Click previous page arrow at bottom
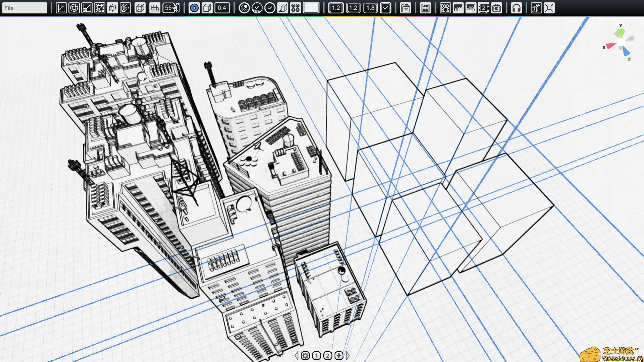The height and width of the screenshot is (362, 644). click(x=296, y=356)
